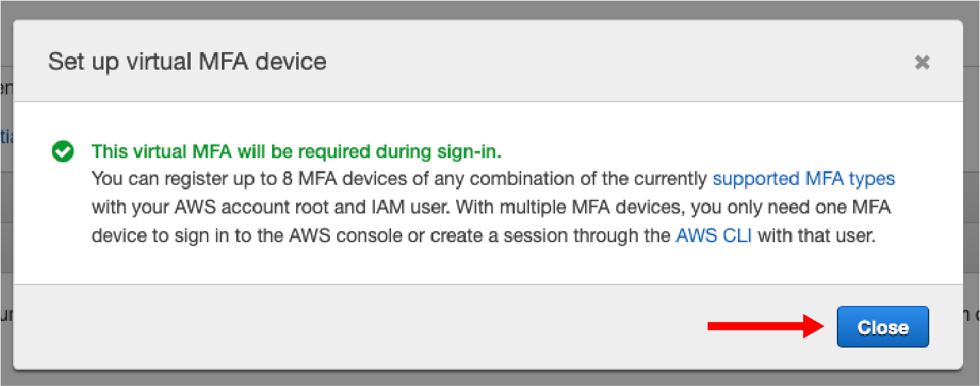This screenshot has width=980, height=386.
Task: Open the supported MFA types link
Action: pyautogui.click(x=804, y=178)
